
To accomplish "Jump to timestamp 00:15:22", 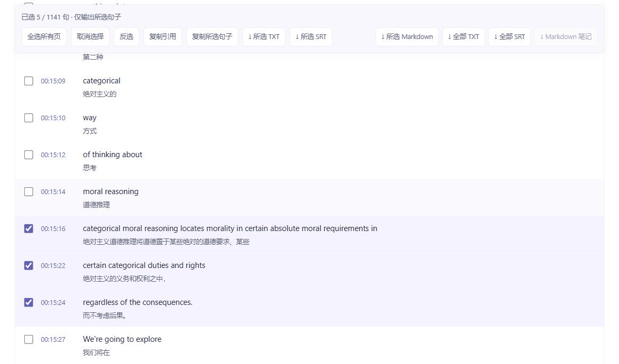I will click(53, 266).
